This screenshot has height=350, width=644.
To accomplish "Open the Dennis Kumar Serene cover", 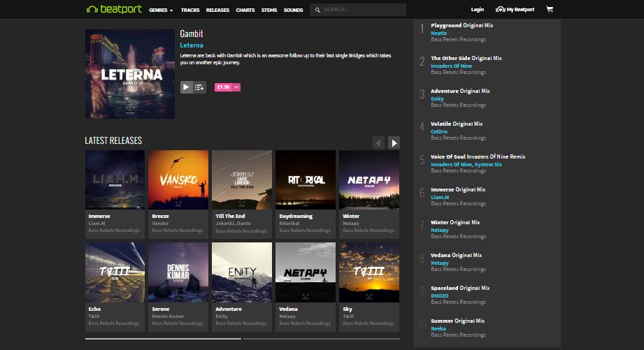I will pyautogui.click(x=178, y=272).
